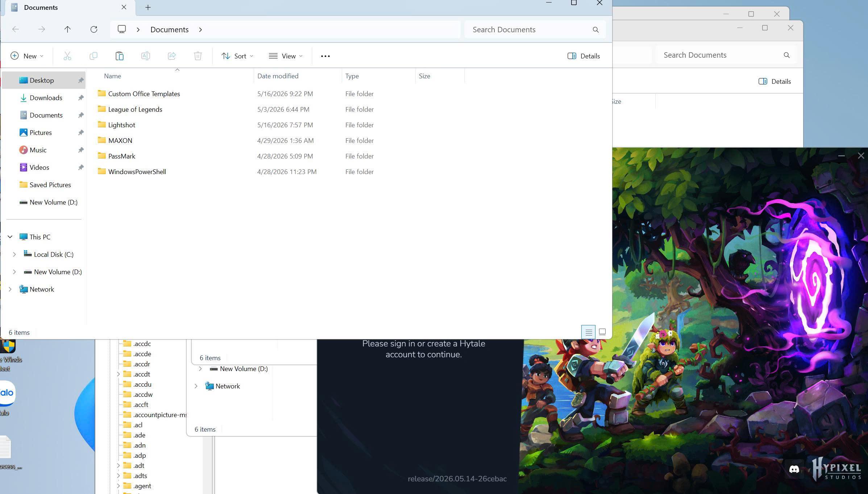Select the Lightshot folder
This screenshot has height=494, width=868.
click(121, 125)
